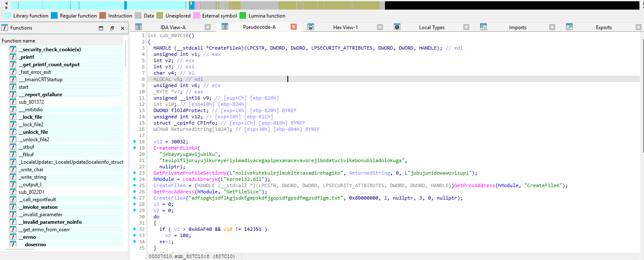Click the function icon beside __output_l
This screenshot has height=260, width=644.
[x=13, y=185]
